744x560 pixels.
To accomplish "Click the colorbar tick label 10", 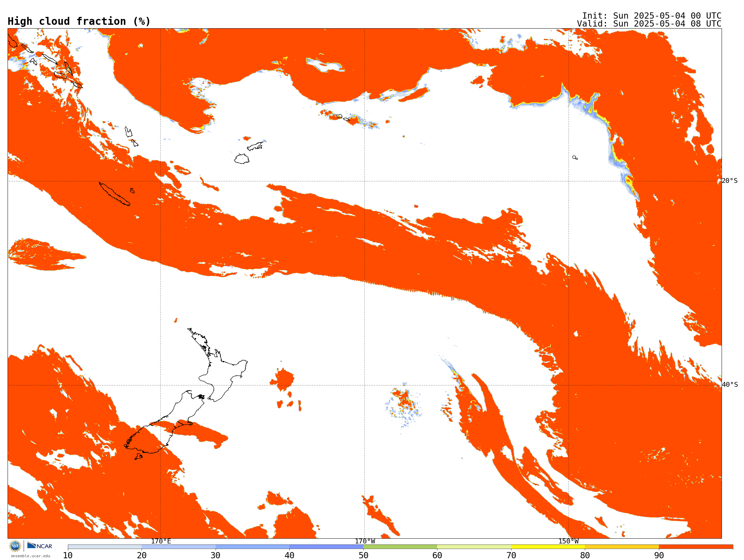I will (x=68, y=556).
